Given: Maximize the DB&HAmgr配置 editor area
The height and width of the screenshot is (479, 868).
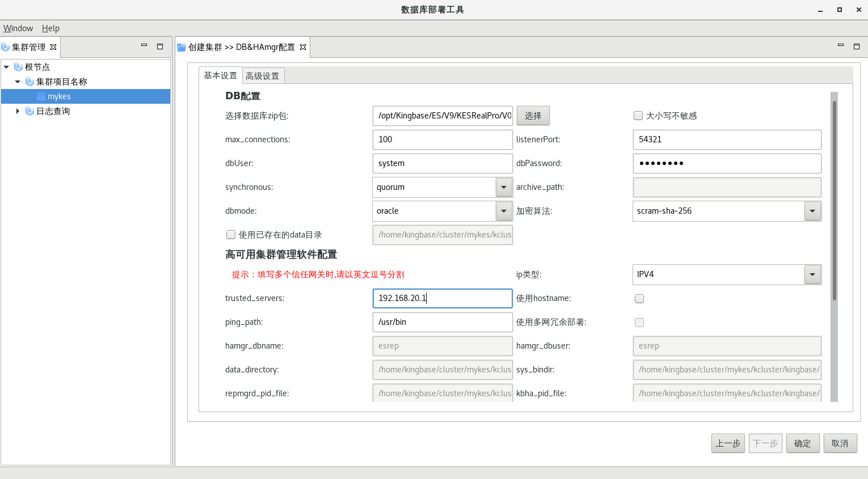Looking at the screenshot, I should 857,46.
